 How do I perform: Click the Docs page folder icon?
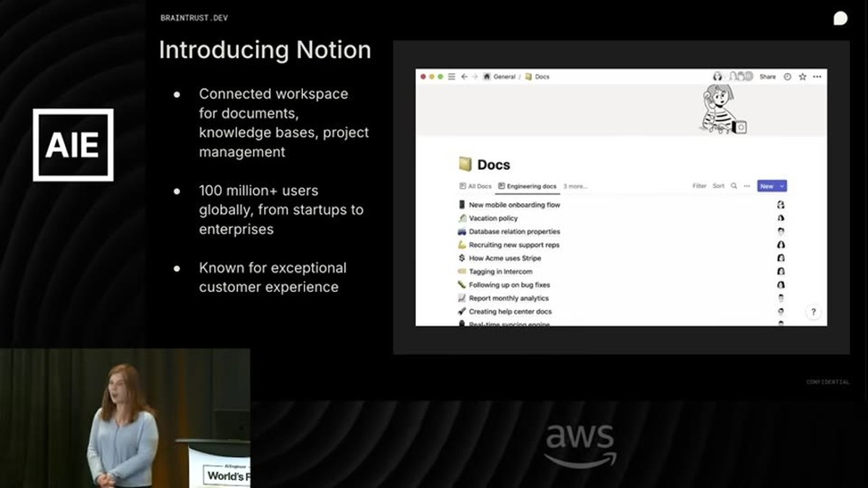465,165
